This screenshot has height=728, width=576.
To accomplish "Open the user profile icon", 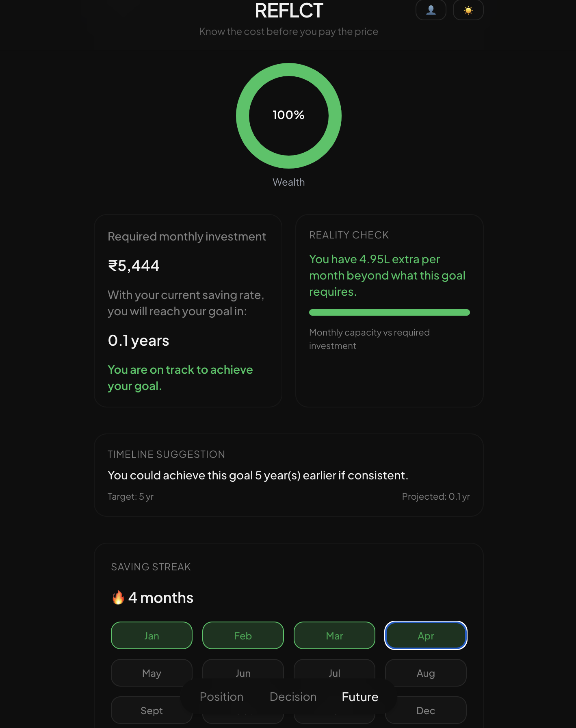I will tap(431, 10).
